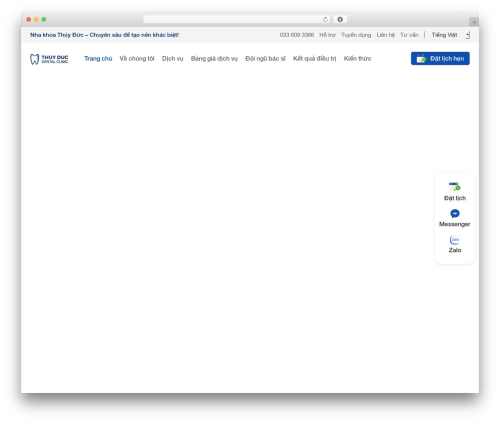Open the Dịch vụ menu
500x423 pixels.
172,59
